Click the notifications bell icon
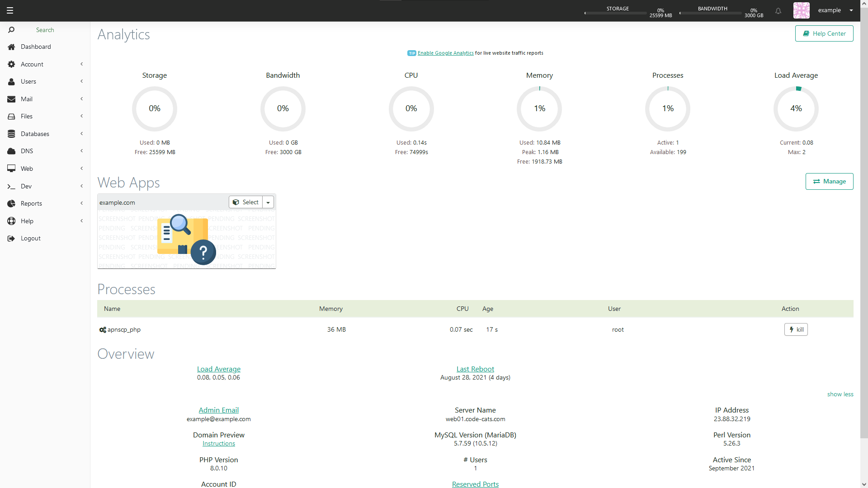Image resolution: width=868 pixels, height=488 pixels. point(778,11)
